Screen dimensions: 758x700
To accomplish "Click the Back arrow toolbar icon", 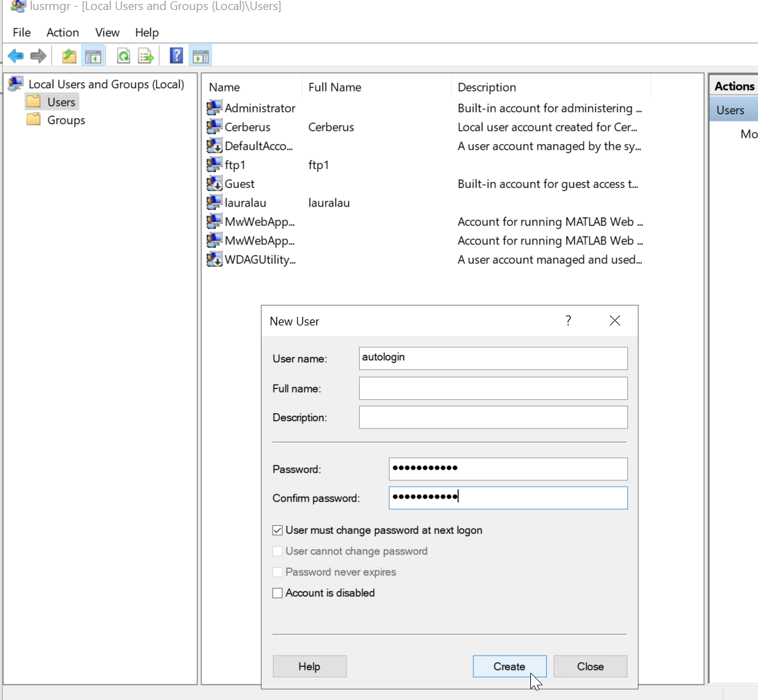I will 16,56.
